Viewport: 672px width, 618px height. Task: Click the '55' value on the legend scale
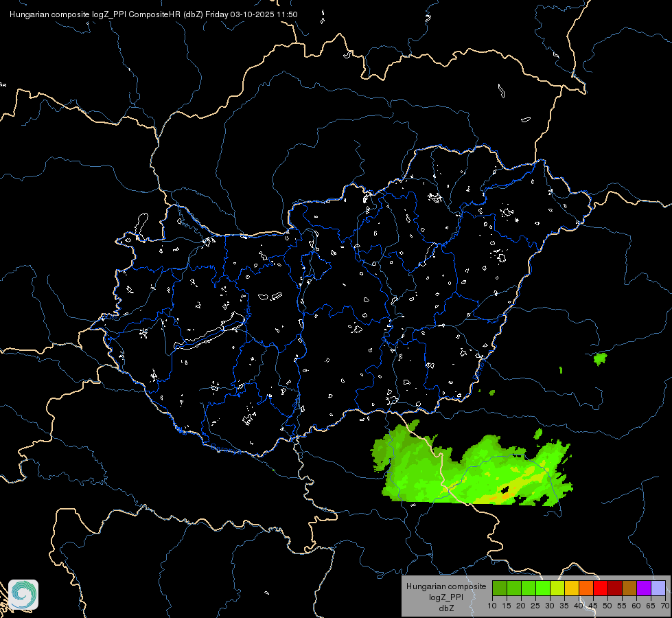[x=622, y=606]
